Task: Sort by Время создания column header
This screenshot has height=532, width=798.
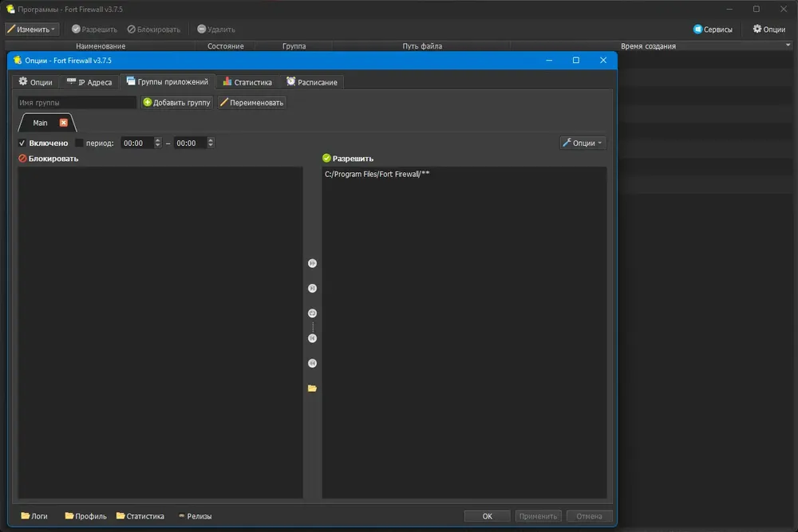Action: (648, 45)
